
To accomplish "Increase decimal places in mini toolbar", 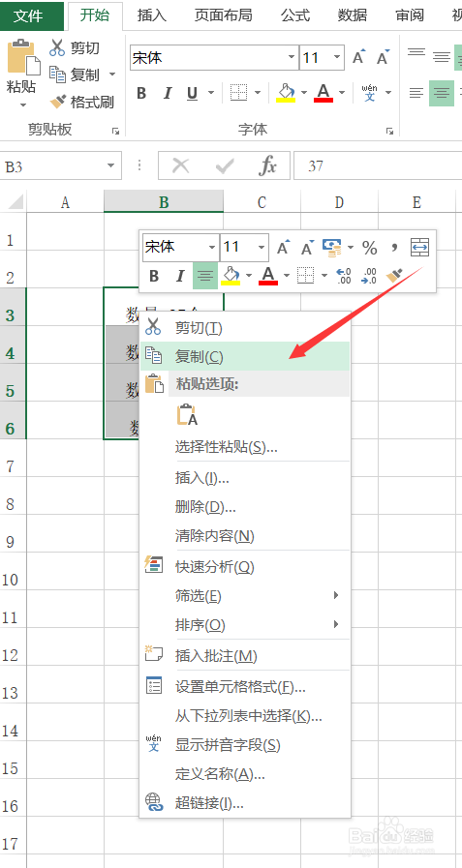I will [x=344, y=275].
